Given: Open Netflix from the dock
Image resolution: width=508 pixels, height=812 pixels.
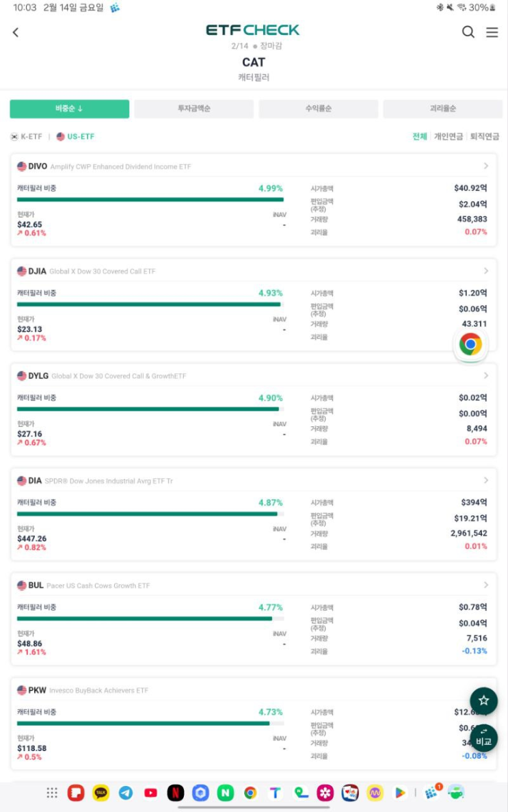Looking at the screenshot, I should [x=176, y=793].
